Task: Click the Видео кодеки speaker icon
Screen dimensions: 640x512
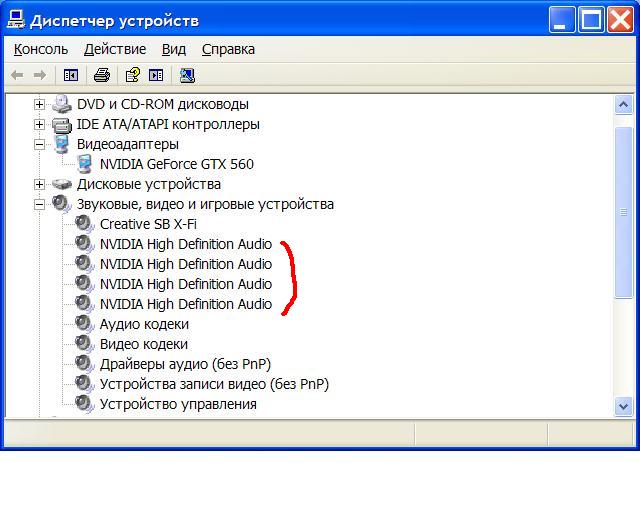Action: [85, 344]
